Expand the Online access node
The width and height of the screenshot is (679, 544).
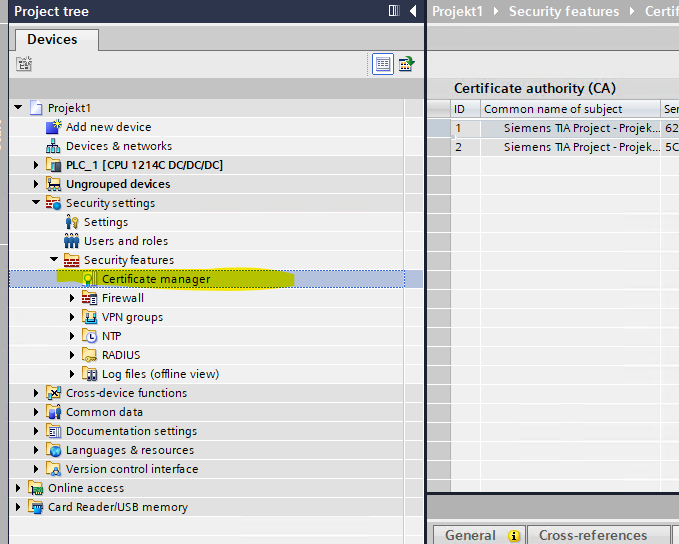[19, 488]
